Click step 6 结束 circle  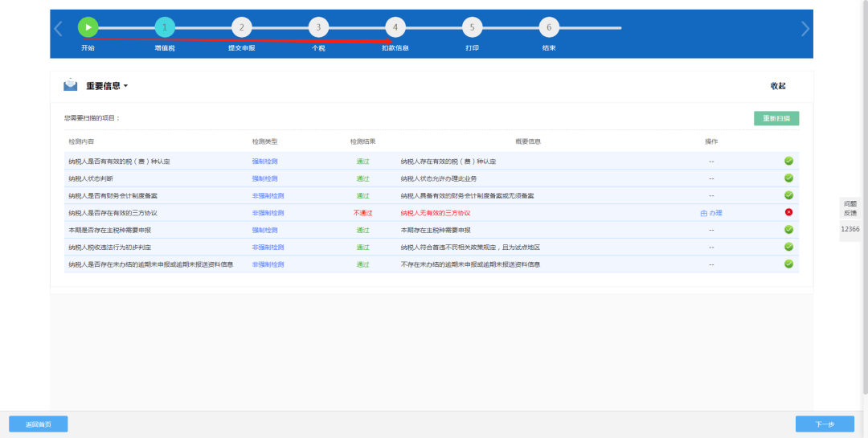pos(549,27)
